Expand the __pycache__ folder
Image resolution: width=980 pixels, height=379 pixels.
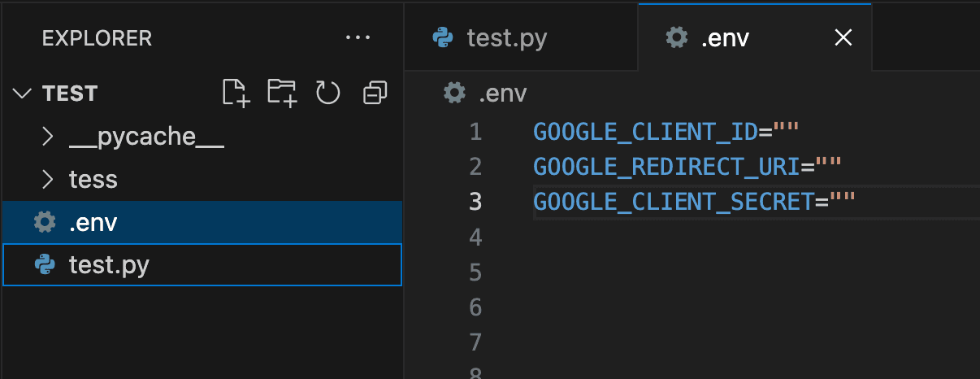(48, 137)
